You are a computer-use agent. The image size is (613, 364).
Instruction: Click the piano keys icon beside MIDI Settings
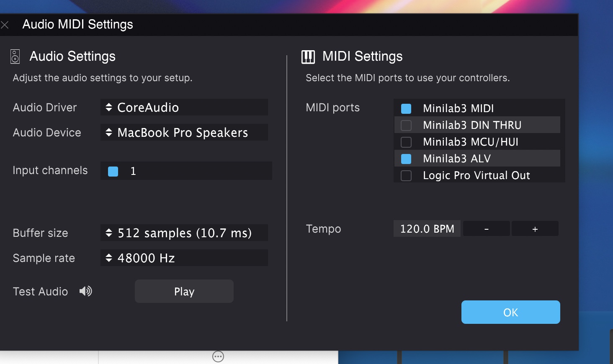click(308, 57)
